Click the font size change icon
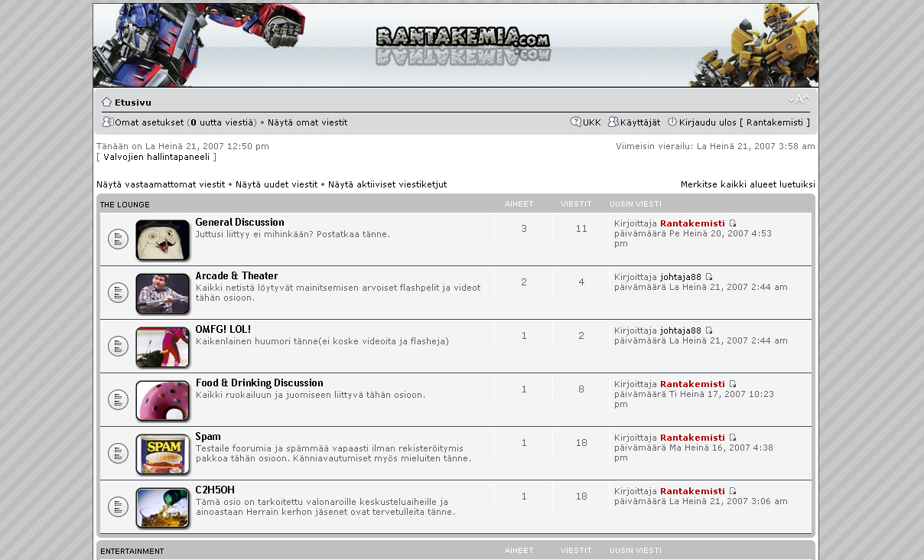This screenshot has height=560, width=924. [799, 99]
